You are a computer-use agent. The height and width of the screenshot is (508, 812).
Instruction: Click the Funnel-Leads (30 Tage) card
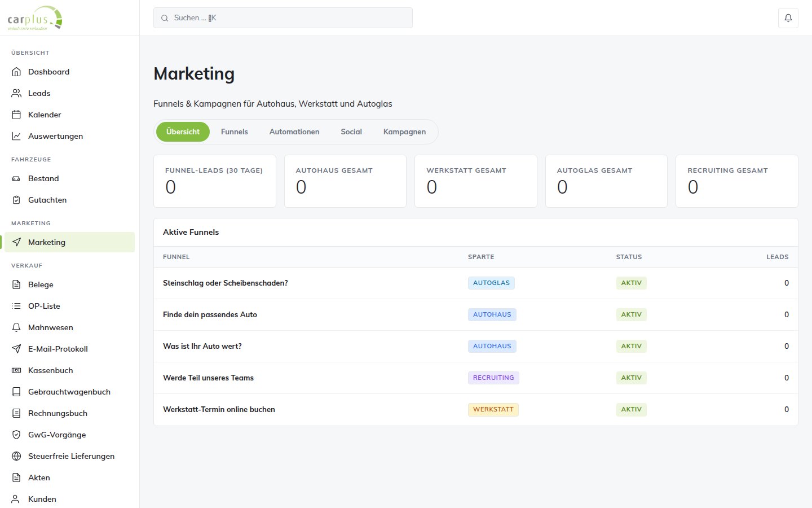(x=215, y=181)
